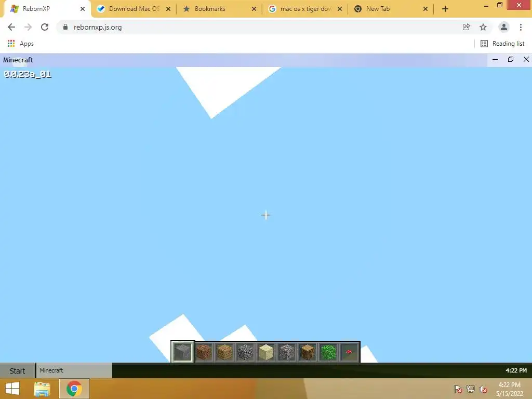This screenshot has height=399, width=532.
Task: Close the mac os x tiger tab
Action: pos(340,9)
